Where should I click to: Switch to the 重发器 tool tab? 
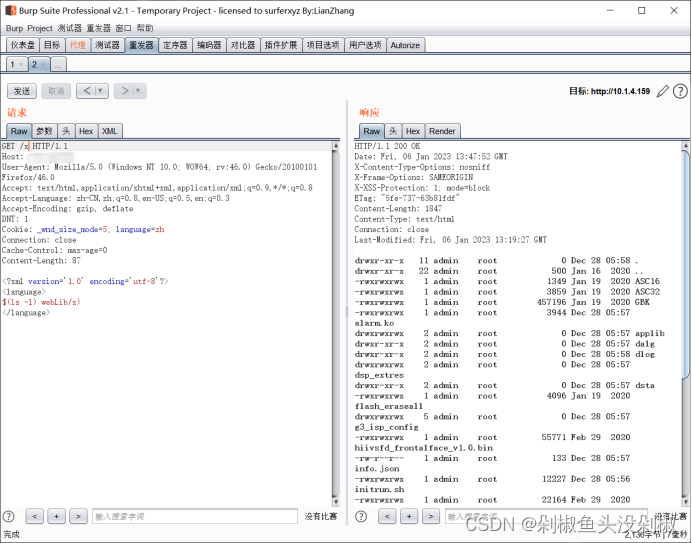[141, 45]
